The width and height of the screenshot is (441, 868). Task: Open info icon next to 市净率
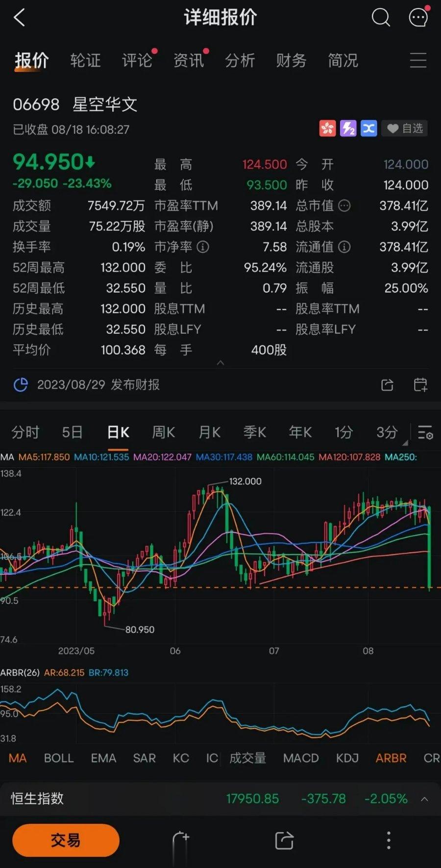tap(203, 247)
